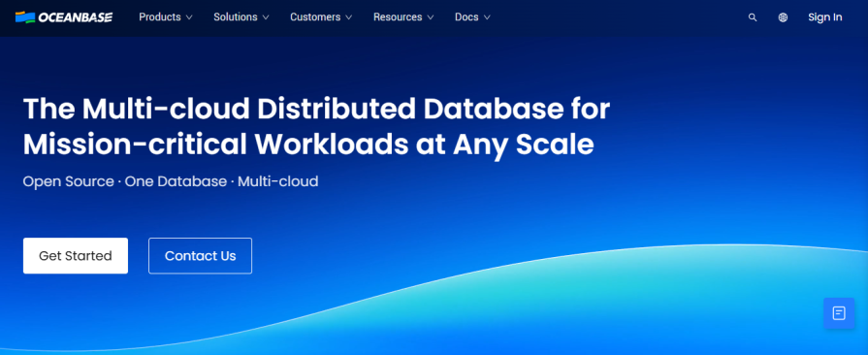This screenshot has width=868, height=355.
Task: Expand the chevron next to Products
Action: coord(189,17)
